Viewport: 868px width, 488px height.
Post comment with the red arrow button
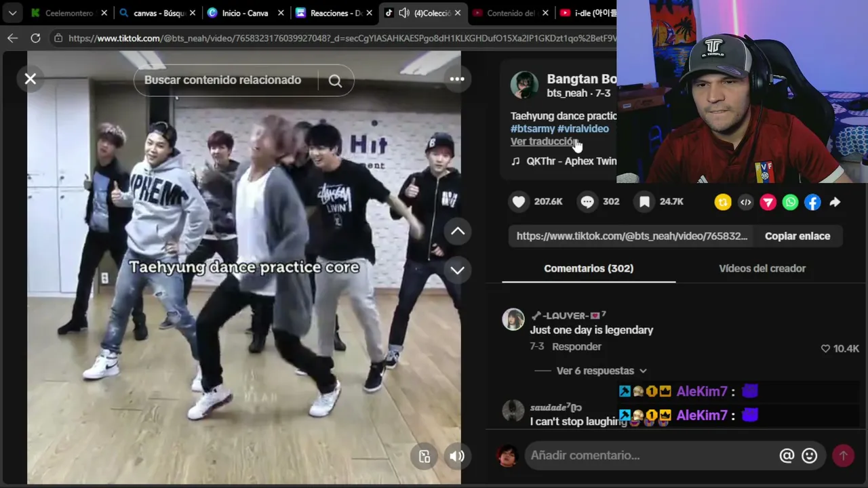click(843, 455)
